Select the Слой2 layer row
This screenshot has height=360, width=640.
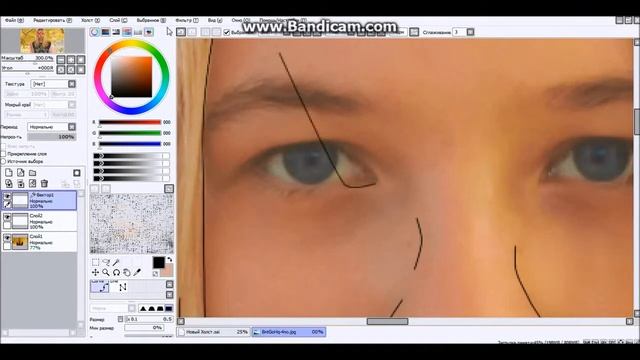point(39,221)
